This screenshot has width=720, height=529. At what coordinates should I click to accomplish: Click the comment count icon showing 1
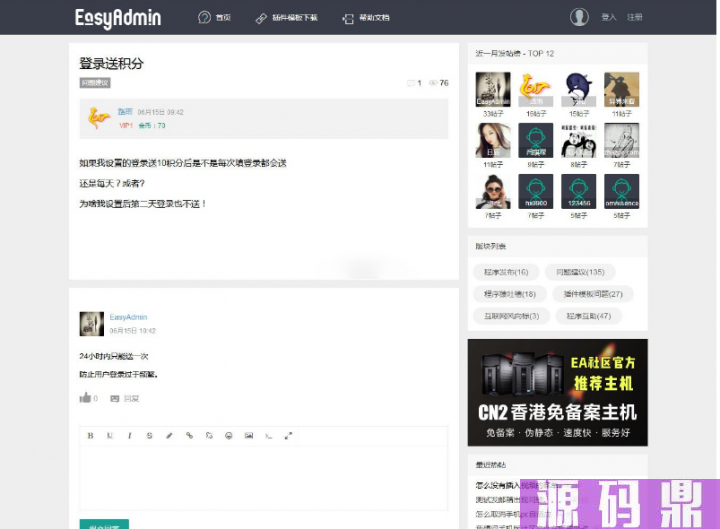[411, 83]
